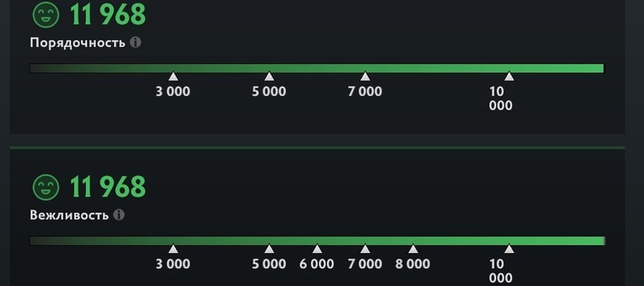Select the Вежливость label text
Image resolution: width=644 pixels, height=286 pixels.
69,215
